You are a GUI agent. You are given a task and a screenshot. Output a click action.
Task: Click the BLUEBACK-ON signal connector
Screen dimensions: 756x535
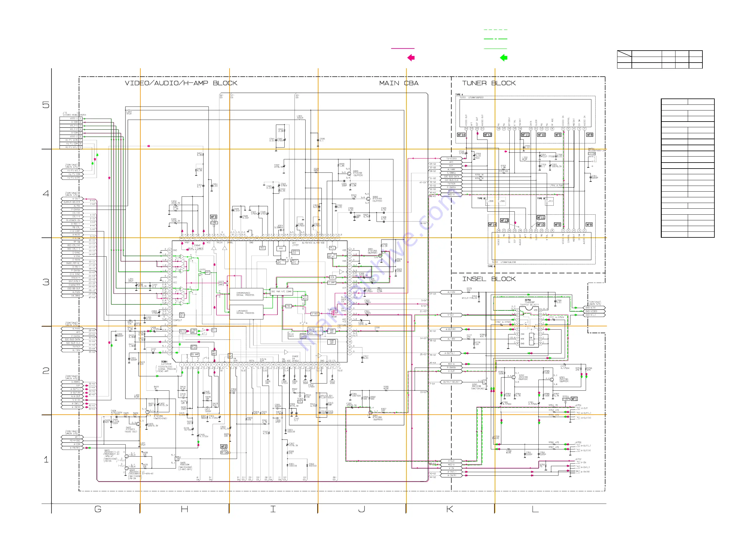[73, 220]
